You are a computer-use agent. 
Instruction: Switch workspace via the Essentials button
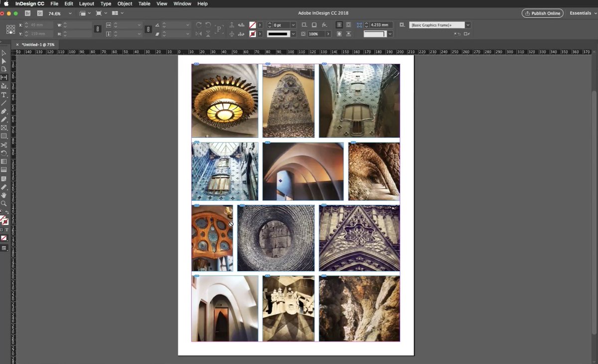(580, 13)
